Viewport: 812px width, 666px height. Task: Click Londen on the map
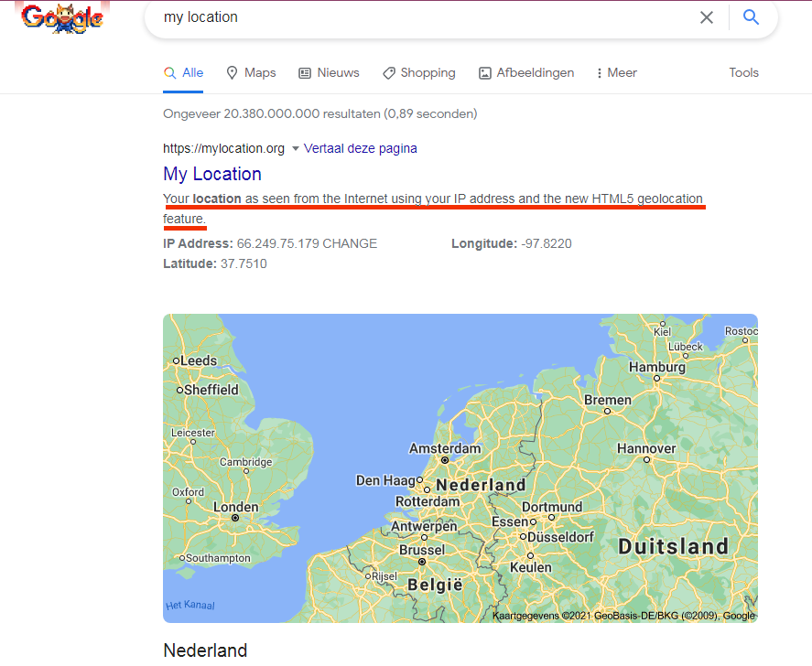(x=236, y=508)
